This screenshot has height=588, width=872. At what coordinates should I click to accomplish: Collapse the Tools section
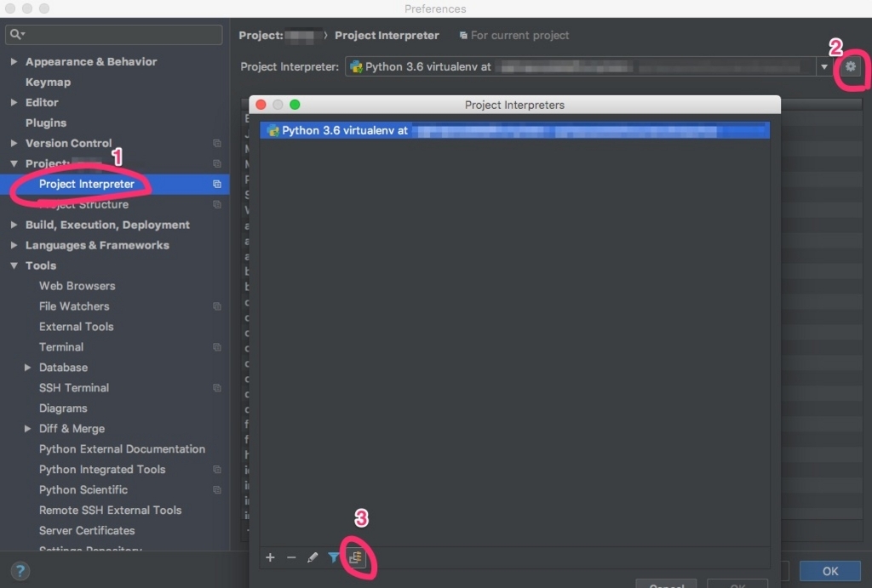pyautogui.click(x=14, y=265)
